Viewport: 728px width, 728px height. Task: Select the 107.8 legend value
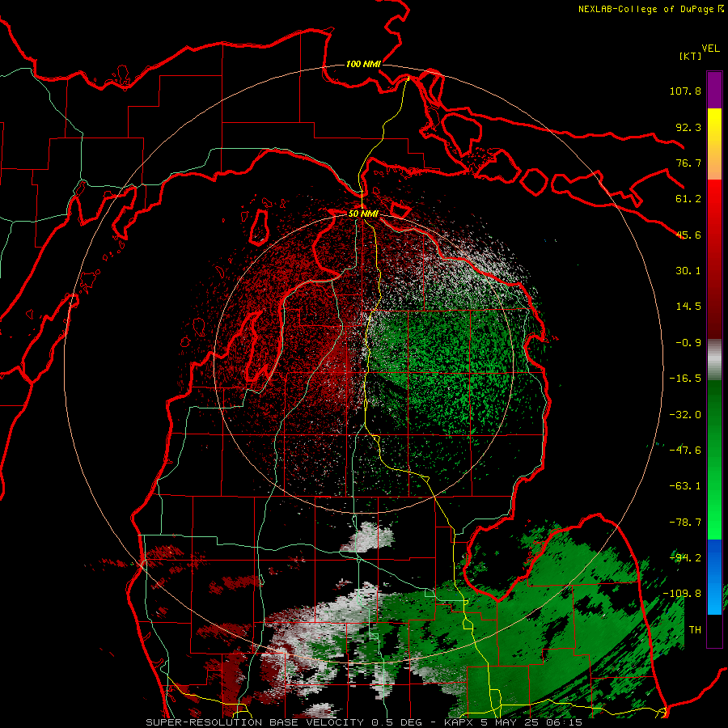point(685,91)
